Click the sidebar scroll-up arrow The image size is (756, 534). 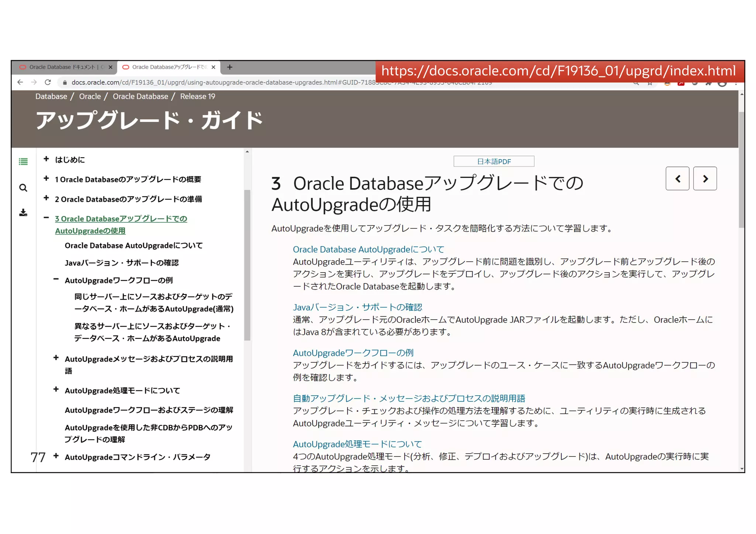(x=247, y=152)
